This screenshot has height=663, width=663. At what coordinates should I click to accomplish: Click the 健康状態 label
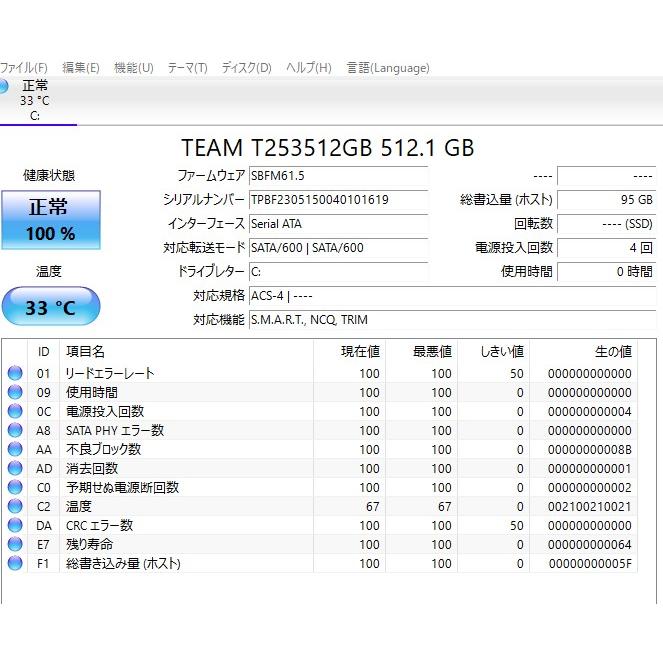pyautogui.click(x=49, y=175)
